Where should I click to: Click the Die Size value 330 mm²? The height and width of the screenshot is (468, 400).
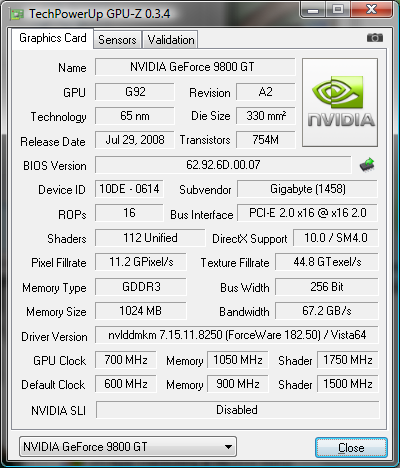tap(266, 116)
